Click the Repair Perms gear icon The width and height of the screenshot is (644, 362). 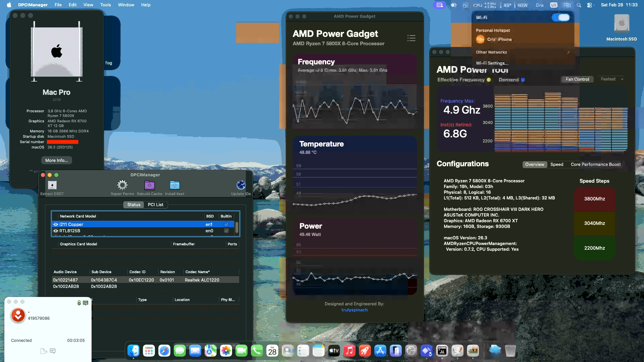coord(122,185)
